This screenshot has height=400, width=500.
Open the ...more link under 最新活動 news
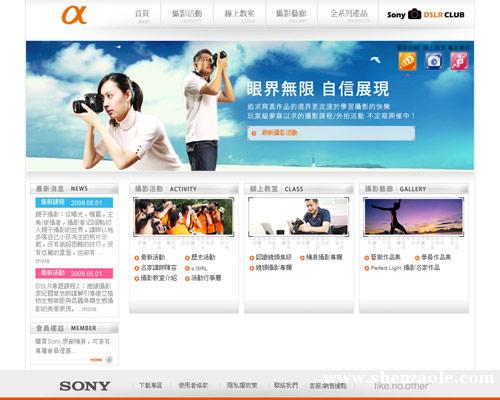pyautogui.click(x=87, y=309)
